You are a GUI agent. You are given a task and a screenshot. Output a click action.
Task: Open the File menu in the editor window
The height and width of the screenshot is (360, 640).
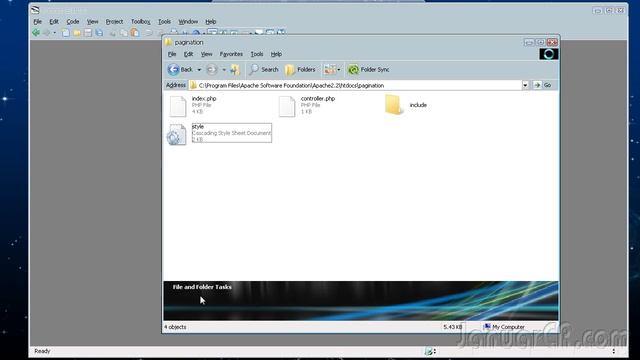point(38,22)
